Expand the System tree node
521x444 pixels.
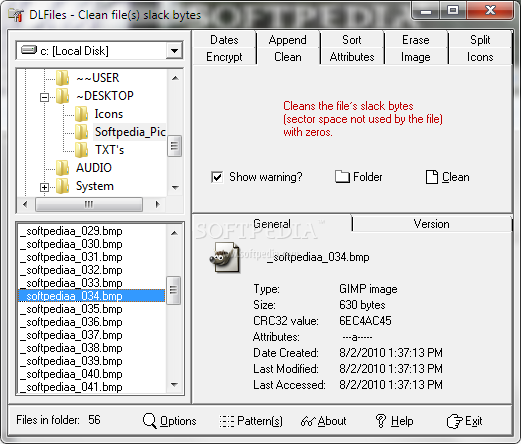(x=44, y=187)
